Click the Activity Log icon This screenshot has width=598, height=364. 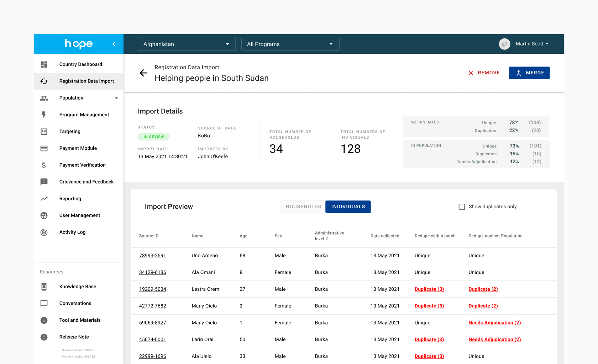click(44, 232)
